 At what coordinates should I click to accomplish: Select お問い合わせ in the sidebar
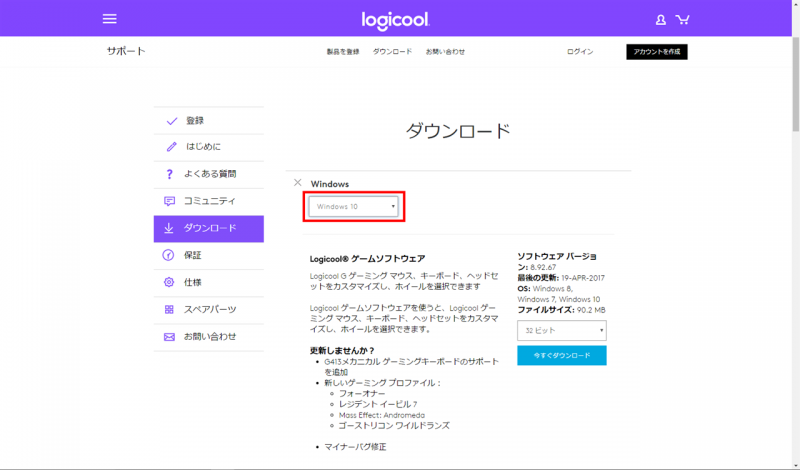209,337
